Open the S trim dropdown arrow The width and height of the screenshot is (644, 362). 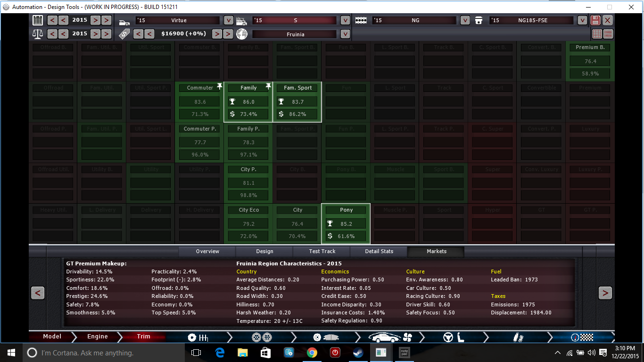coord(345,20)
